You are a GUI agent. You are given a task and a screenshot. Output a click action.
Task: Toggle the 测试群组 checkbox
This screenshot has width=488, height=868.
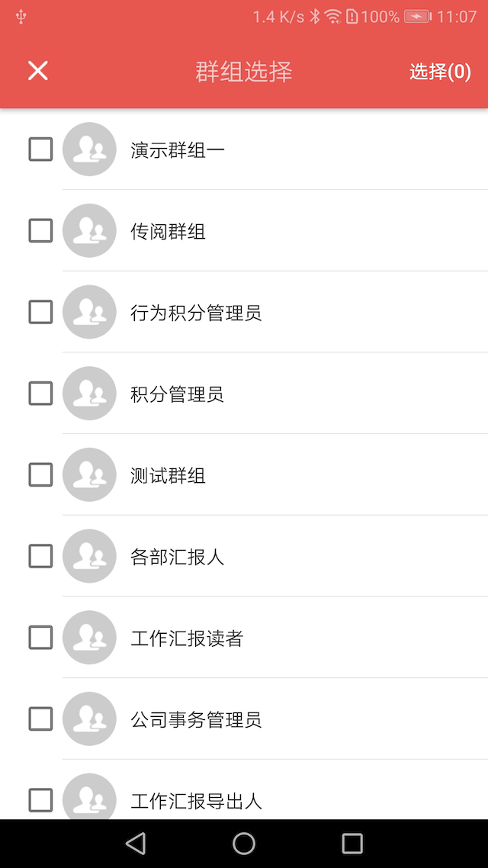pos(40,475)
